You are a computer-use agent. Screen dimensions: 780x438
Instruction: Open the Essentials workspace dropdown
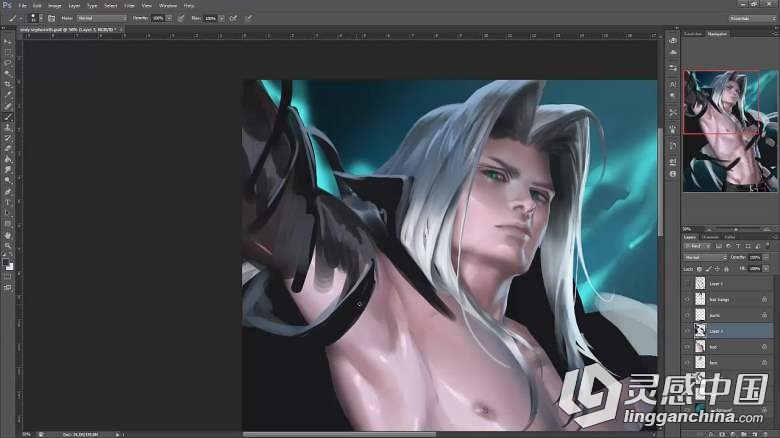(x=752, y=18)
